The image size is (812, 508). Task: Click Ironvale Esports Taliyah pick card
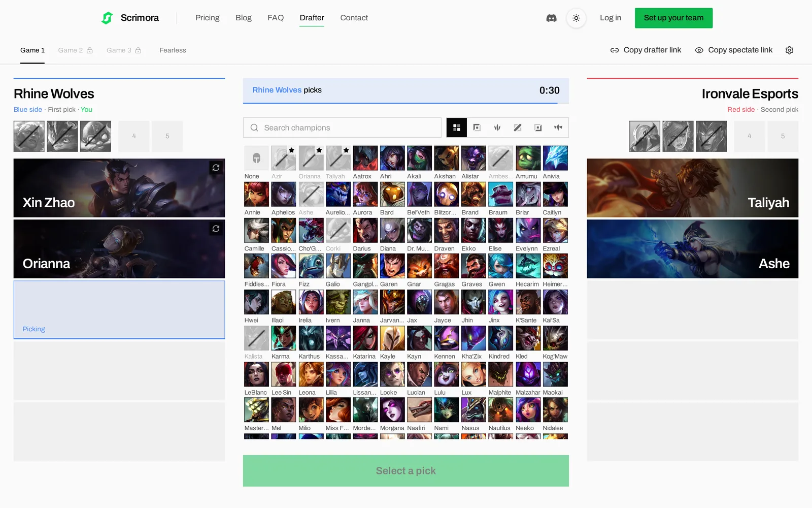[x=693, y=188]
